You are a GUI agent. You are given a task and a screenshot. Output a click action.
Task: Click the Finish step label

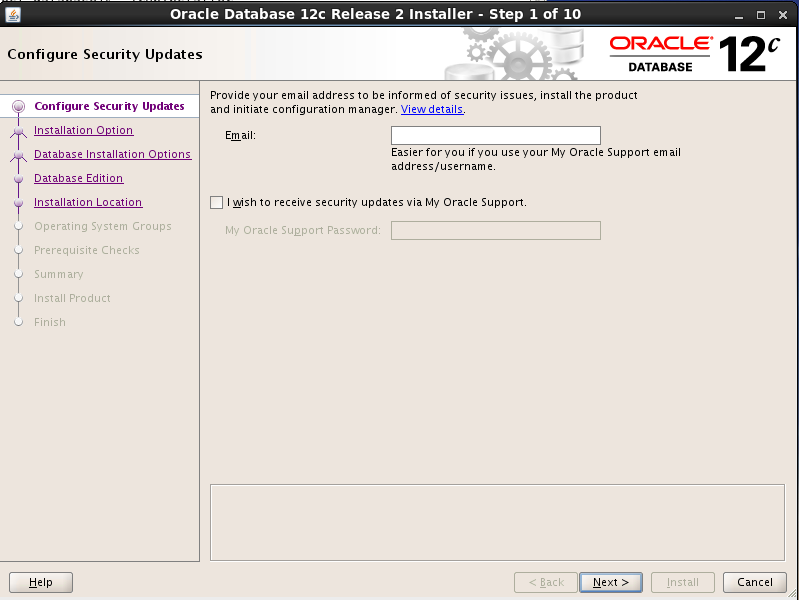(x=49, y=322)
